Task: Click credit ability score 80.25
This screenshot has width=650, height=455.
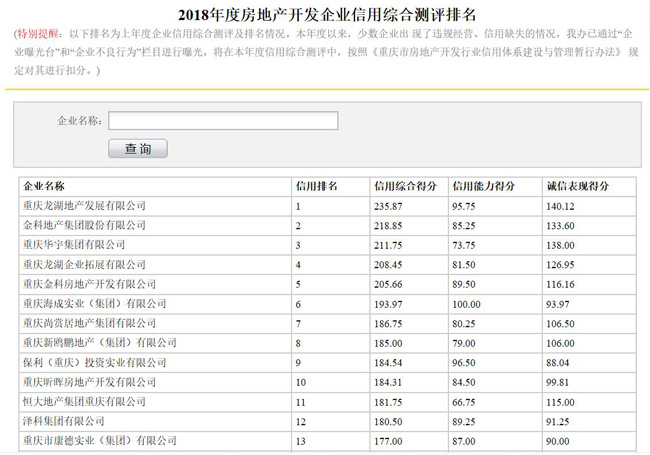Action: tap(463, 324)
